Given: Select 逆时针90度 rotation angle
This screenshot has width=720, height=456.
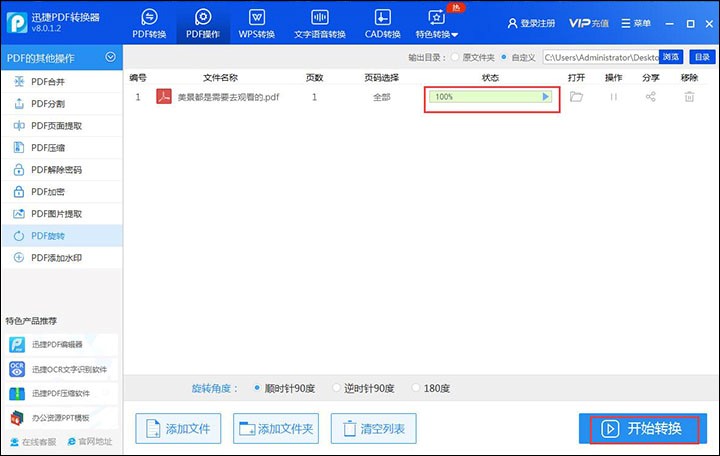Looking at the screenshot, I should click(x=364, y=388).
